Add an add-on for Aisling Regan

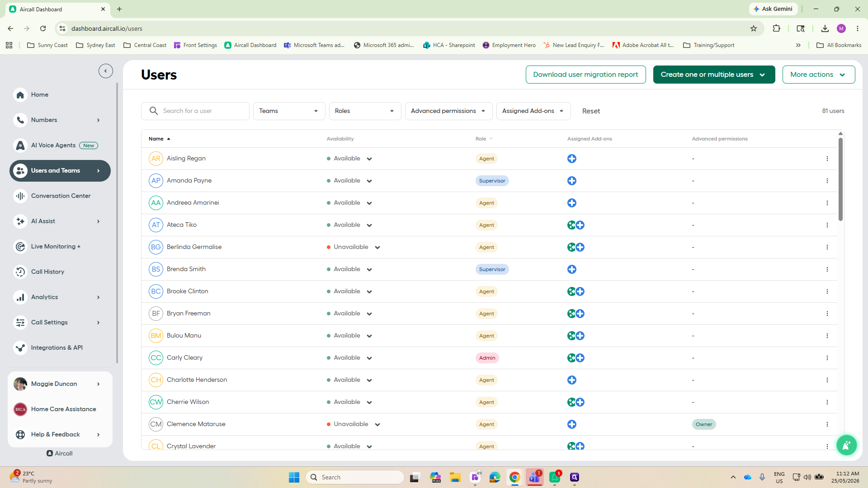[x=572, y=159]
